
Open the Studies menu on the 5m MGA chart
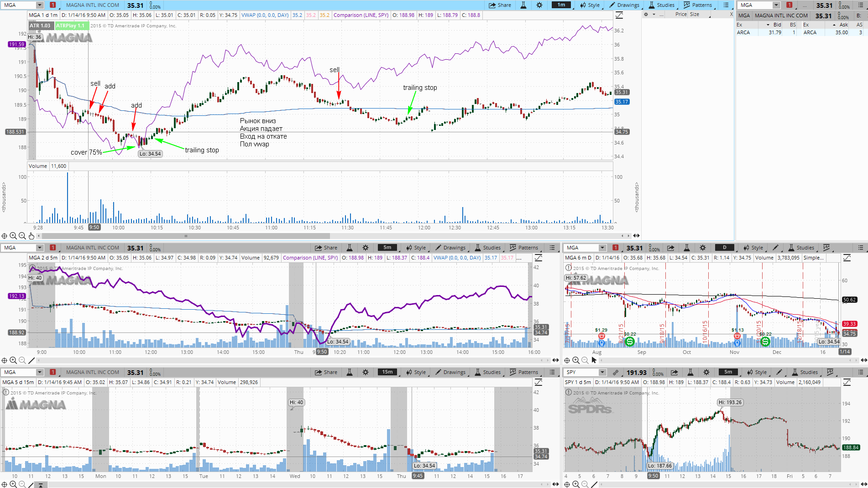[488, 248]
